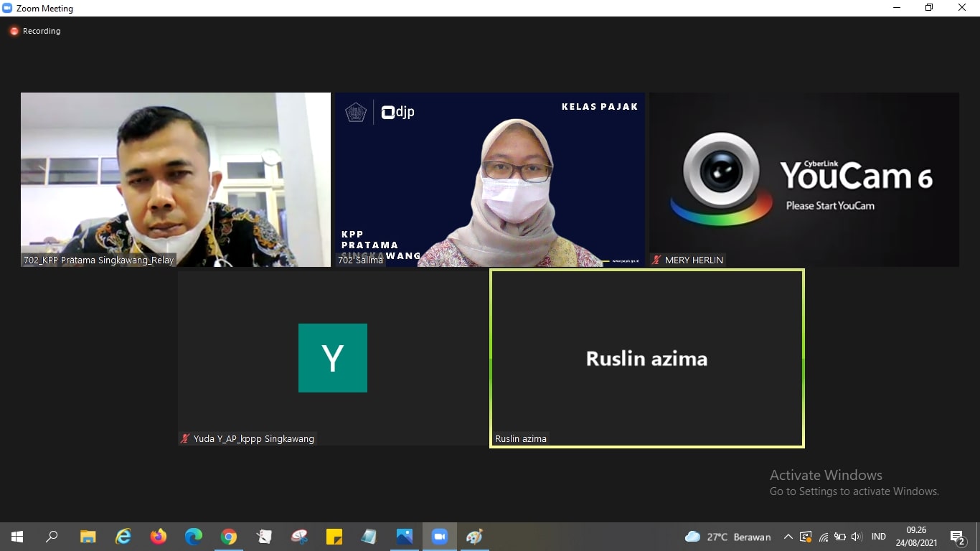The height and width of the screenshot is (551, 980).
Task: Open Google Chrome from the taskbar
Action: pos(229,537)
